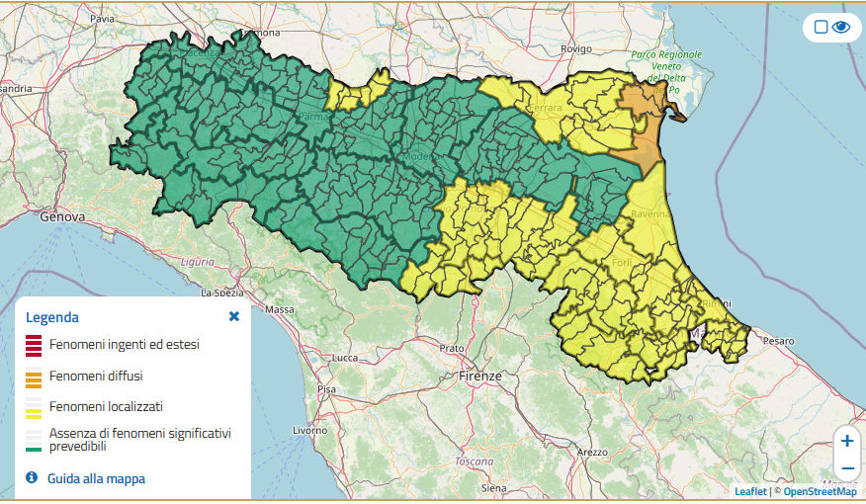Click the Genova city label on map
The image size is (866, 504).
pyautogui.click(x=63, y=216)
